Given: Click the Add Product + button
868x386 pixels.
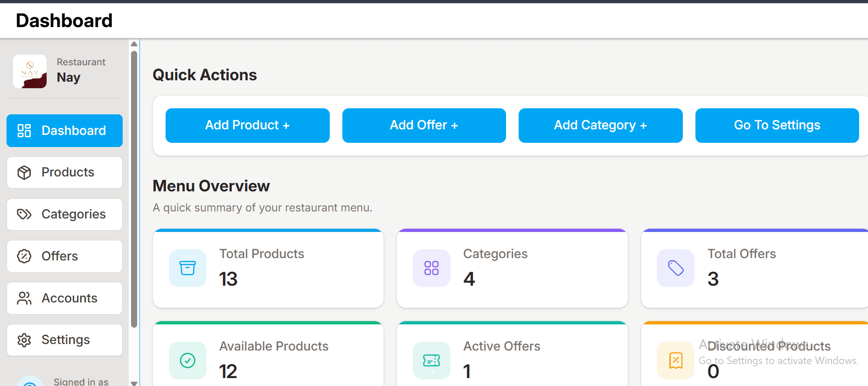Looking at the screenshot, I should pos(248,126).
